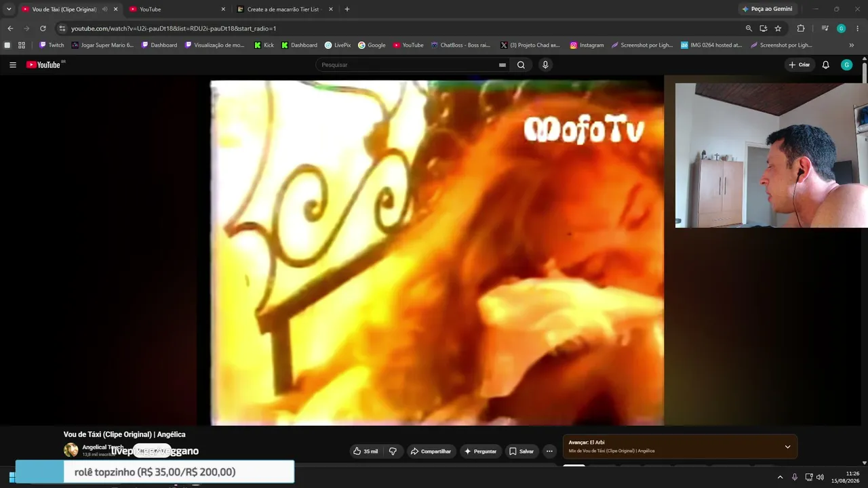
Task: Open the LivePix bookmark
Action: 338,45
